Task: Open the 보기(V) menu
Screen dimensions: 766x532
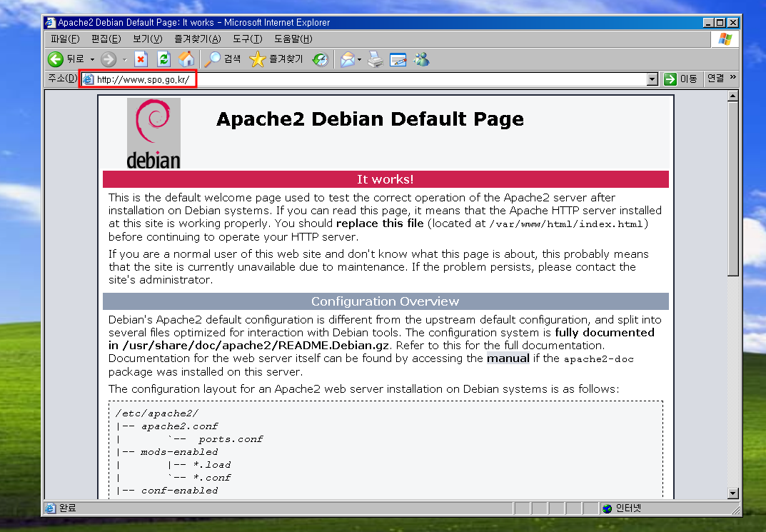Action: click(148, 39)
